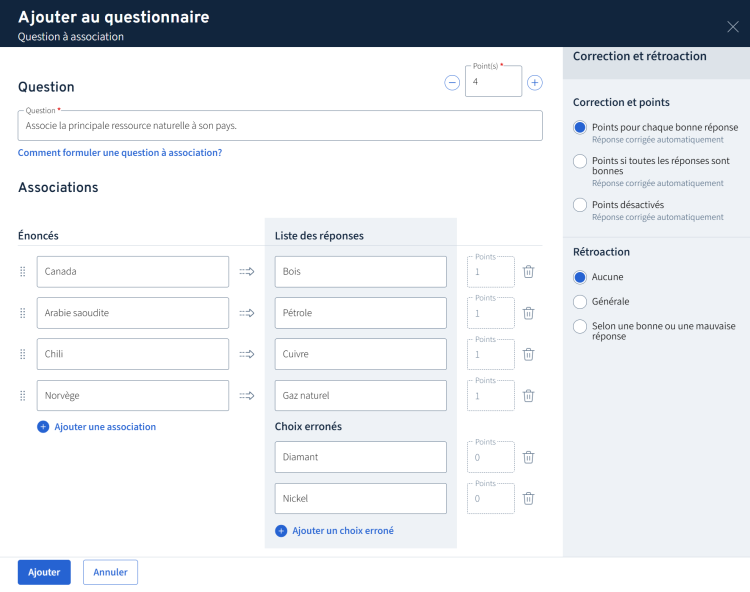Image resolution: width=750 pixels, height=592 pixels.
Task: Open Comment formuler une question link
Action: click(120, 153)
